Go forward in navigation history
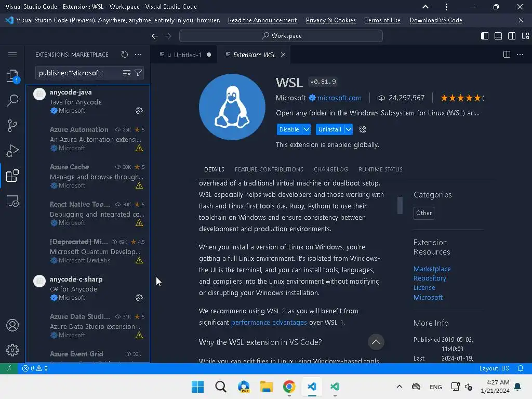Viewport: 532px width, 399px height. 168,36
